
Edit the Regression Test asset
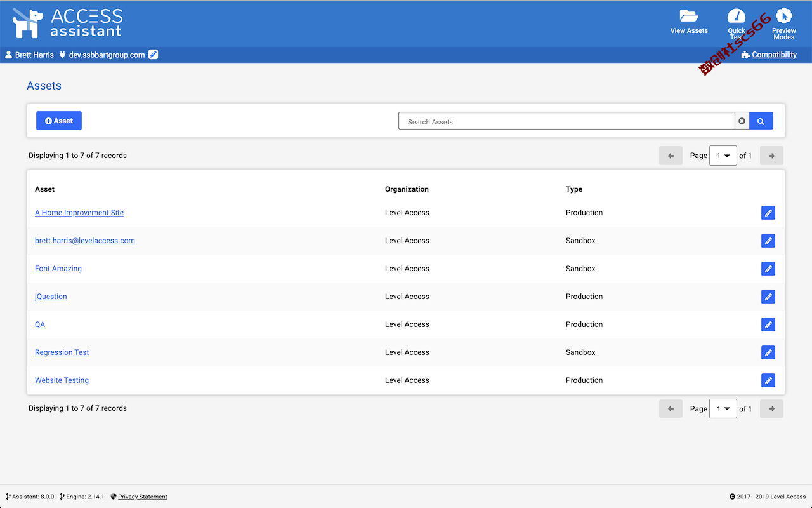coord(768,352)
